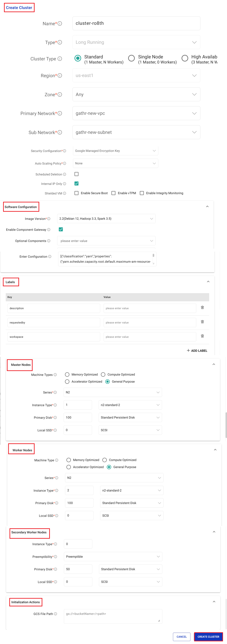Open Sub Network gathr-new-subnet dropdown
227x644 pixels.
136,132
